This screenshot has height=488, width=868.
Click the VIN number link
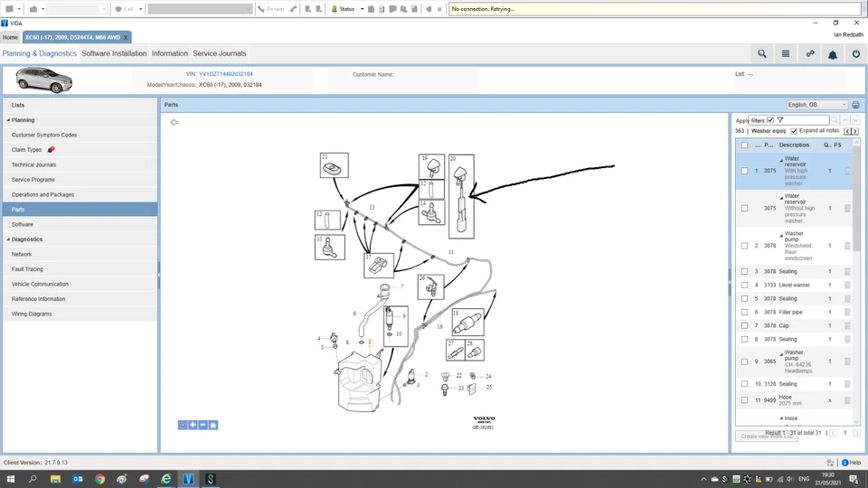(x=226, y=74)
